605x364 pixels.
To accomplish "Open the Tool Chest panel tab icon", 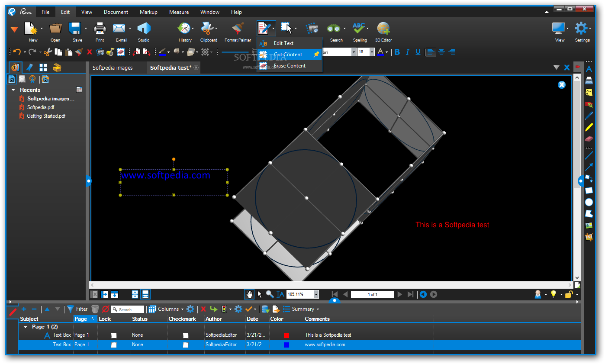I will [57, 67].
